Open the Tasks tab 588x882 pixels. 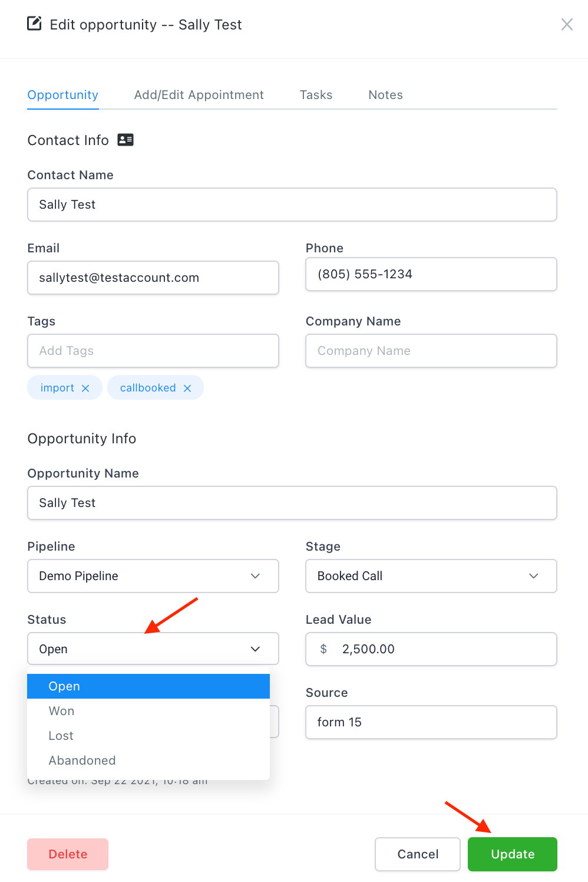316,95
